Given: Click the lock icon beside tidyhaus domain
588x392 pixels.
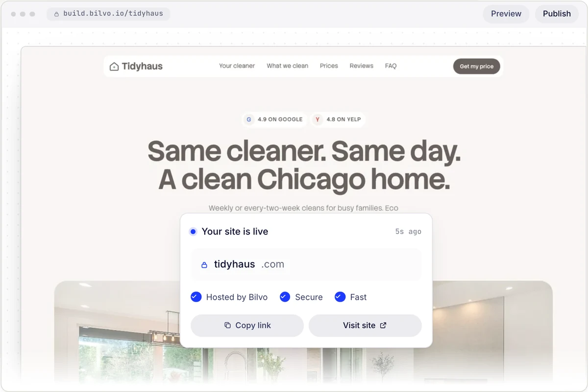Looking at the screenshot, I should tap(204, 265).
